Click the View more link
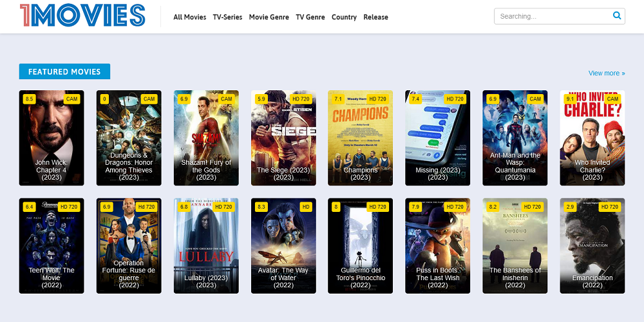This screenshot has height=322, width=644. pyautogui.click(x=607, y=73)
